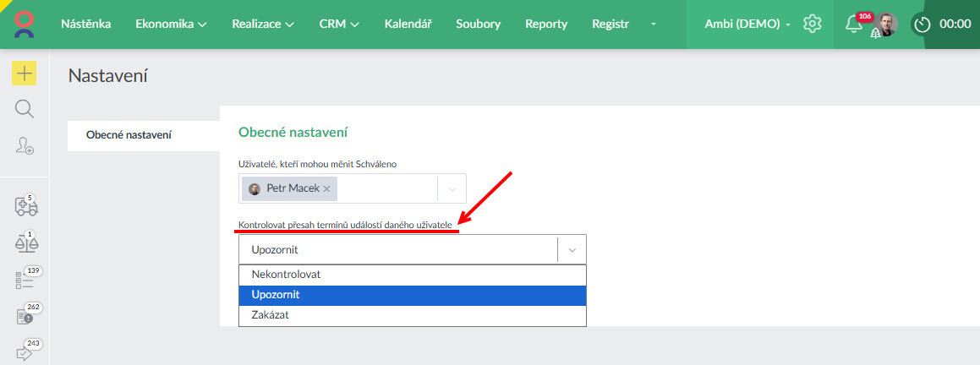Collapse the Upozornit dropdown via its chevron
980x365 pixels.
[x=572, y=250]
